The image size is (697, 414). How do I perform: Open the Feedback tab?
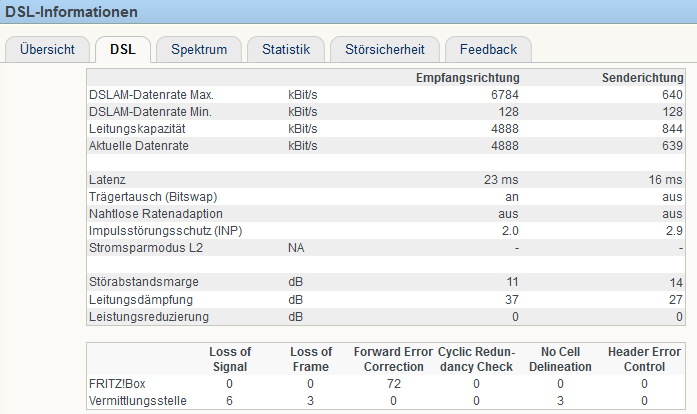(488, 49)
